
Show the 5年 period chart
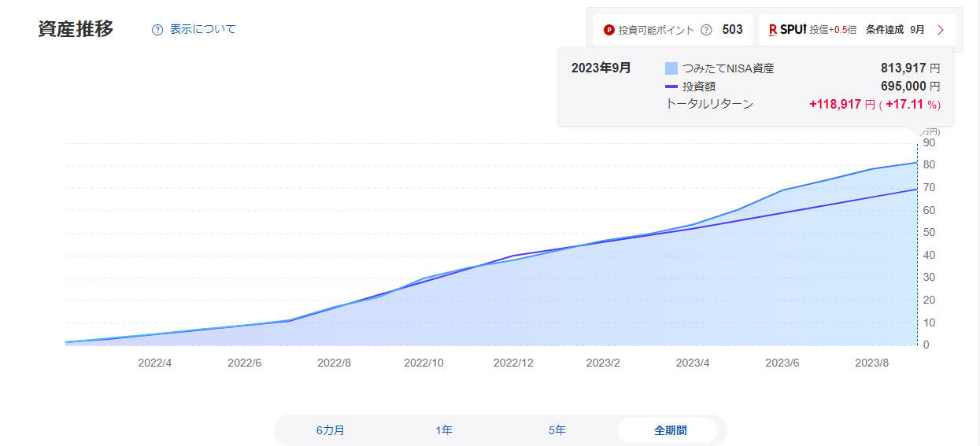click(x=557, y=430)
